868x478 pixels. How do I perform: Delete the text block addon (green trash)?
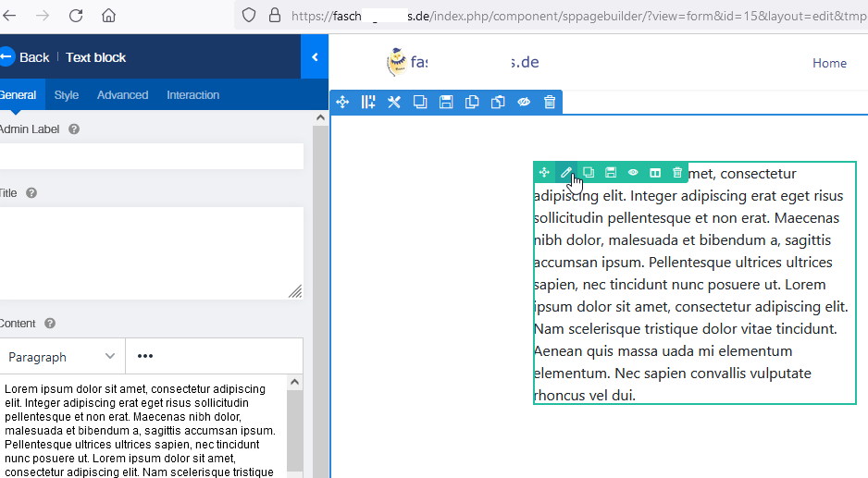pos(677,173)
